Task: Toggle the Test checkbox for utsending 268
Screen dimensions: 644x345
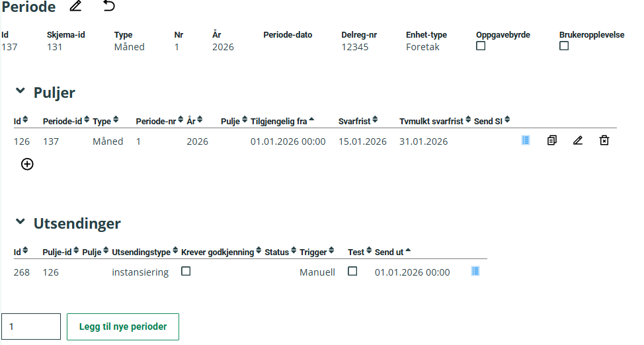Action: (x=352, y=271)
